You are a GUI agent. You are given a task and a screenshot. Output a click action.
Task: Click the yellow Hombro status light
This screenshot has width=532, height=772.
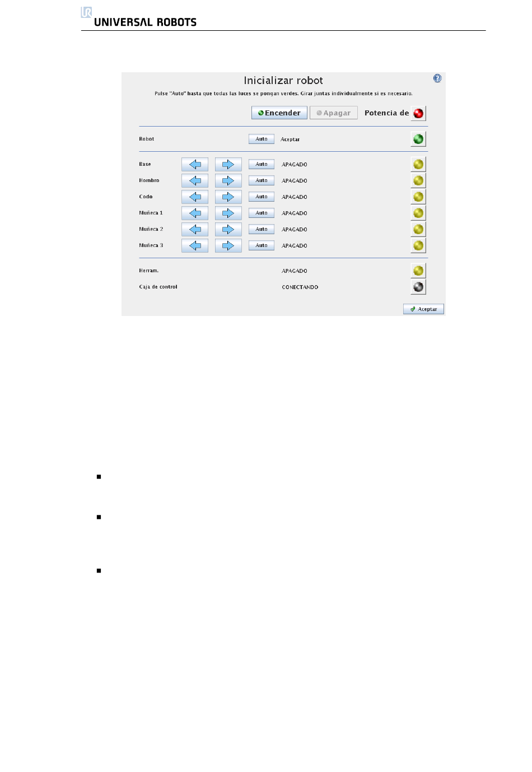pos(418,180)
